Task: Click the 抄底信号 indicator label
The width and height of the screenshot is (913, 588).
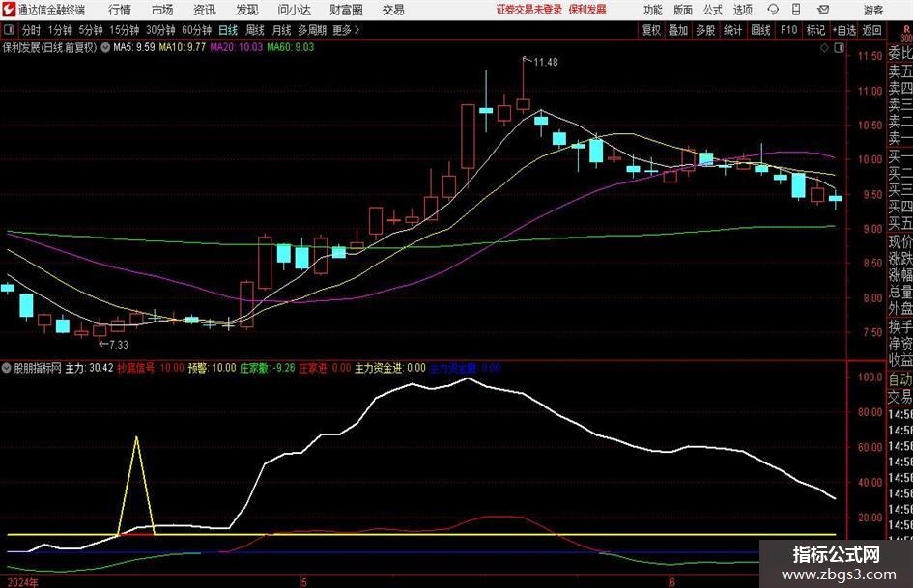Action: [135, 368]
